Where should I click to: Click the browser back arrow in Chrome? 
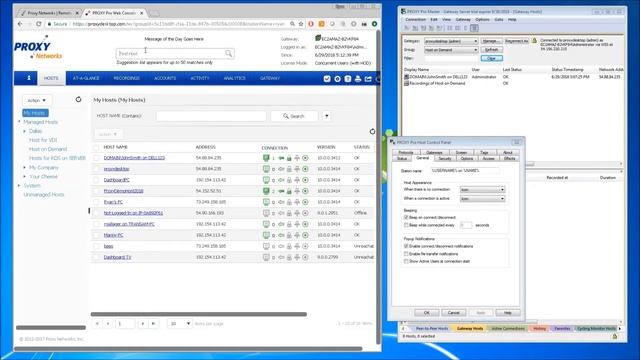pyautogui.click(x=20, y=24)
